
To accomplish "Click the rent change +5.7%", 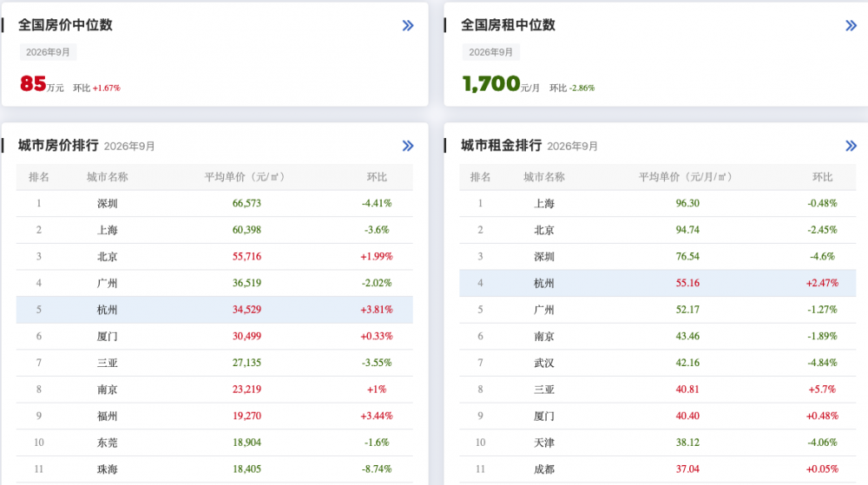I will (822, 390).
